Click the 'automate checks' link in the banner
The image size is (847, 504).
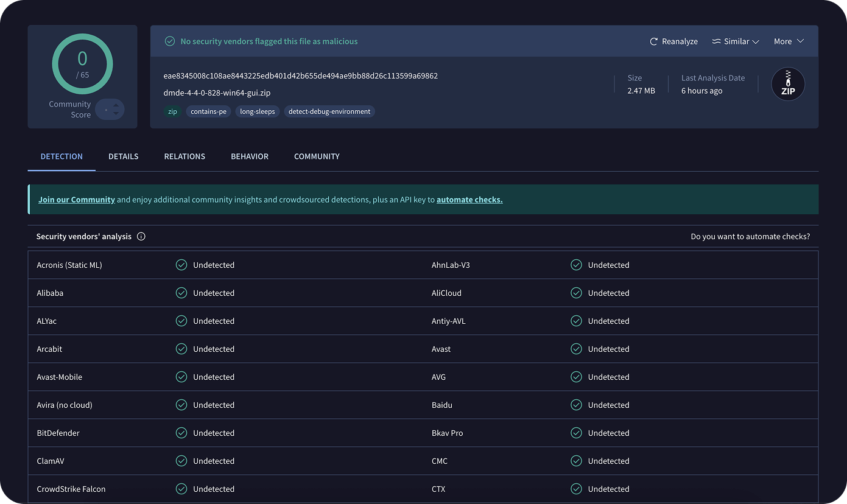469,199
